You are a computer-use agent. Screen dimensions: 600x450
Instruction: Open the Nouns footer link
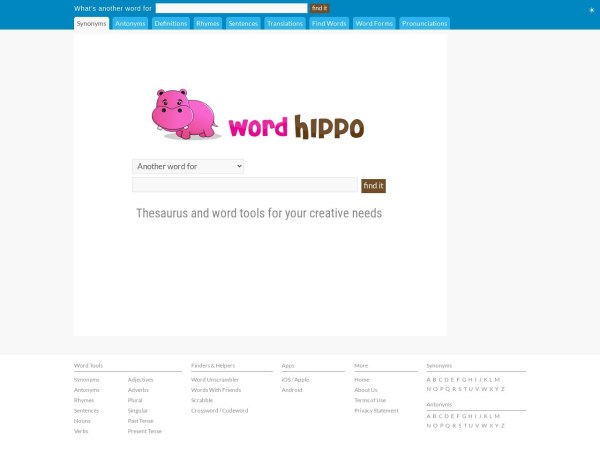coord(82,421)
